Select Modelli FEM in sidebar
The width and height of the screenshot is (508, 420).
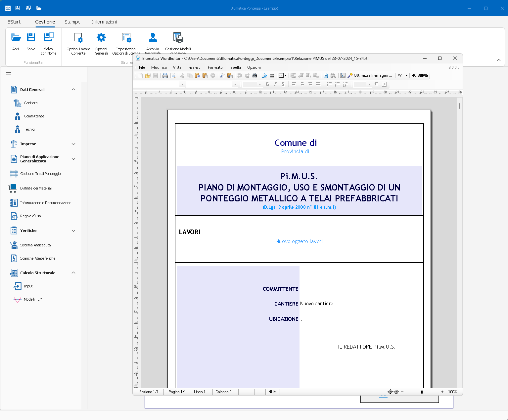[33, 299]
